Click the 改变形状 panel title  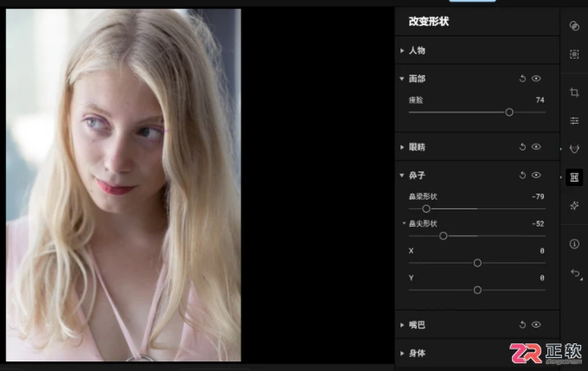point(429,22)
